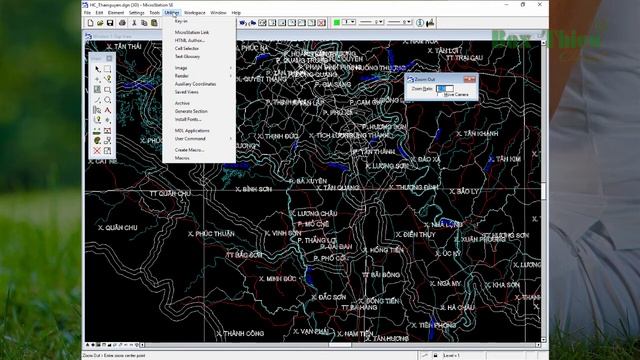The height and width of the screenshot is (360, 640).
Task: Open the active level dropdown
Action: pos(349,22)
